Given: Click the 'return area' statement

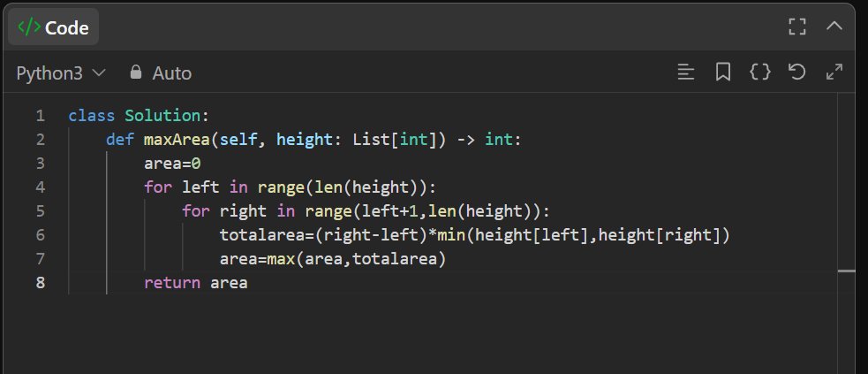Looking at the screenshot, I should pos(196,283).
